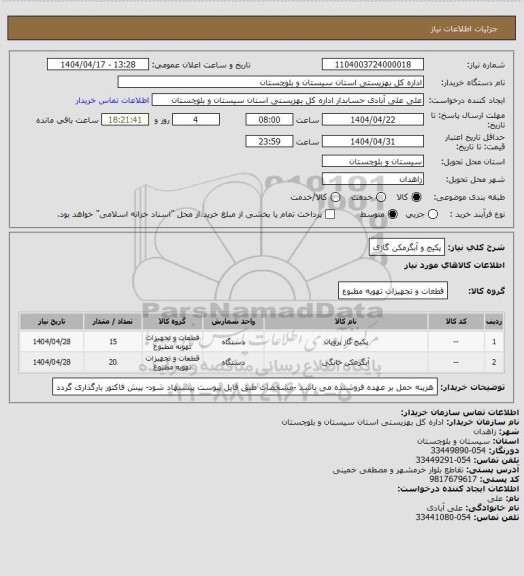524x576 pixels.
Task: Click unit دستگاه in row 2
Action: [233, 362]
